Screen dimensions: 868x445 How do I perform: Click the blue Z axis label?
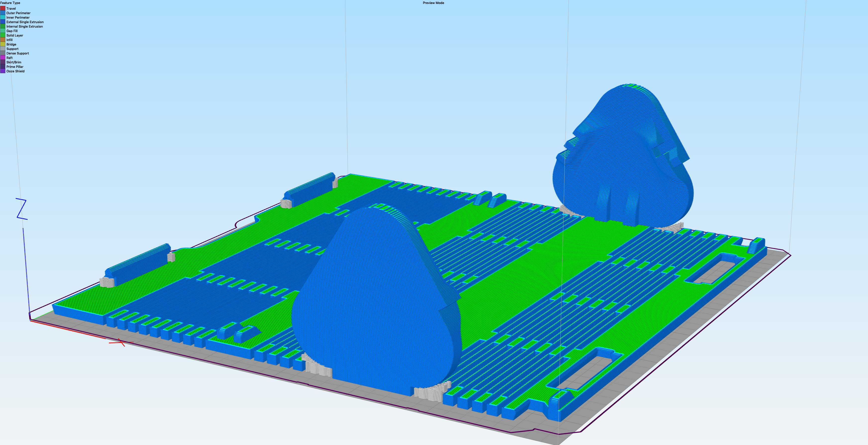(x=22, y=209)
